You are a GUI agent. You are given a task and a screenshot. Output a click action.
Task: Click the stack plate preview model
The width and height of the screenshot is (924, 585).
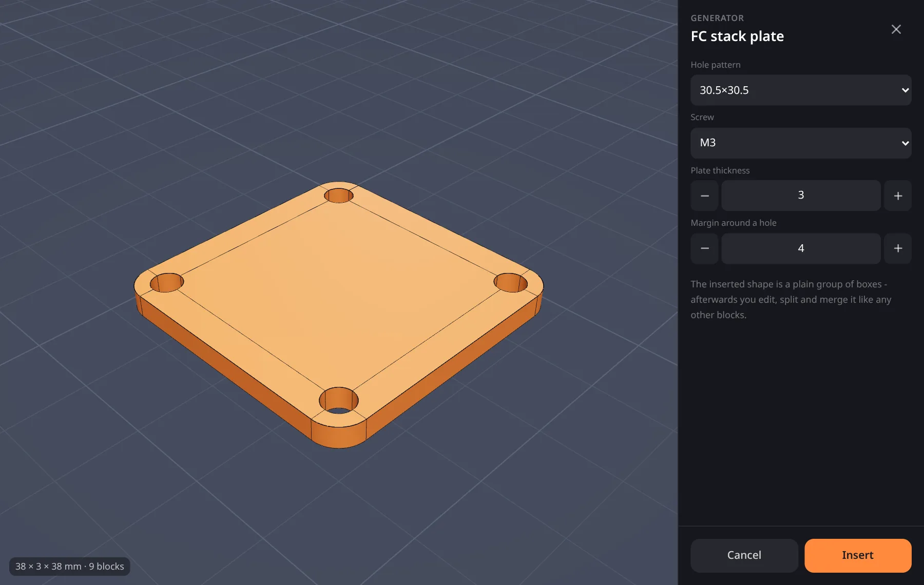339,314
